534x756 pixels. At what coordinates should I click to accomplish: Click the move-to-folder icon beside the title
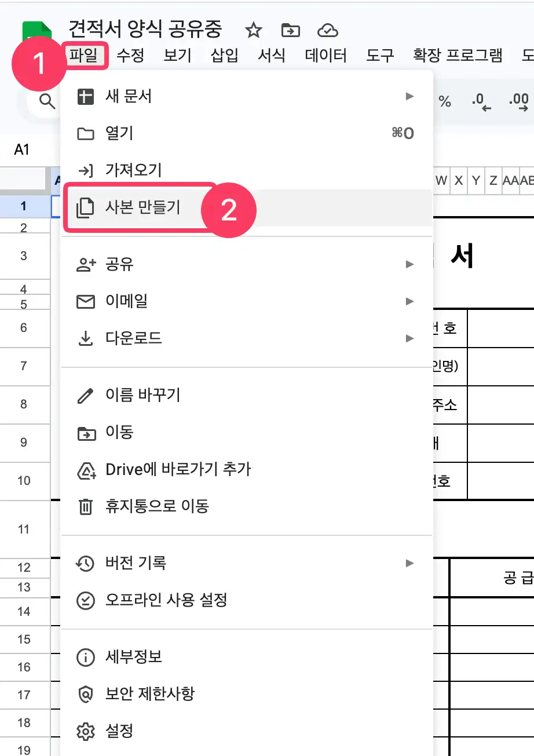290,30
